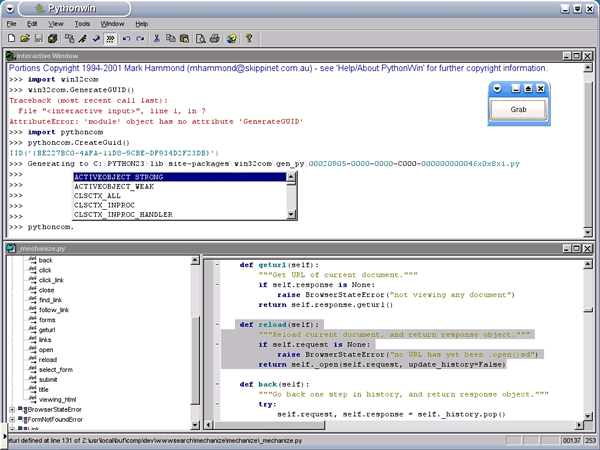Screen dimensions: 600x450
Task: Click the Grab button
Action: coord(519,110)
